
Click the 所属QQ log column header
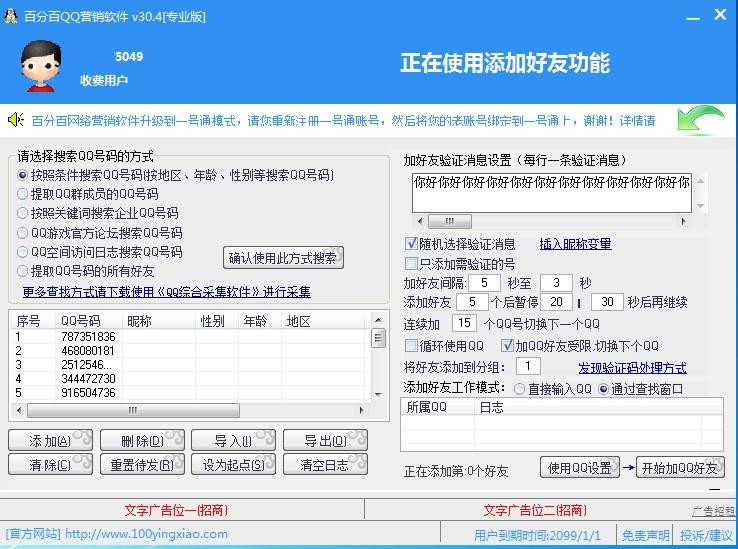point(437,407)
